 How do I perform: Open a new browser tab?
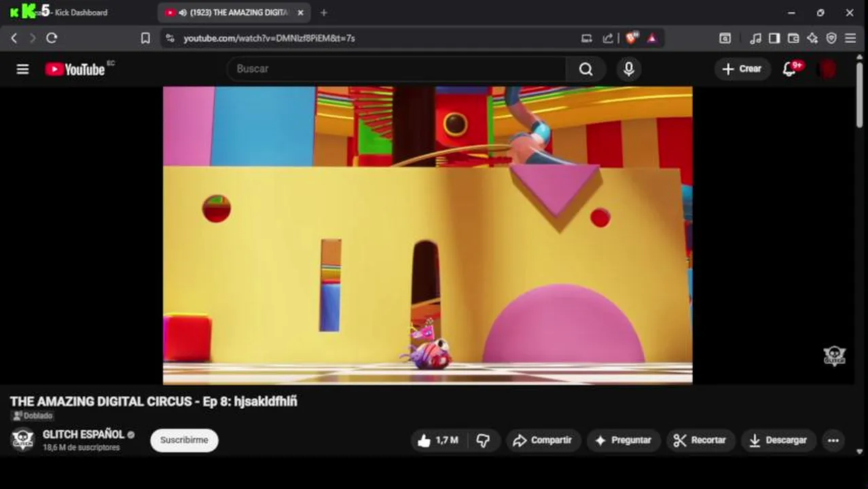point(323,12)
